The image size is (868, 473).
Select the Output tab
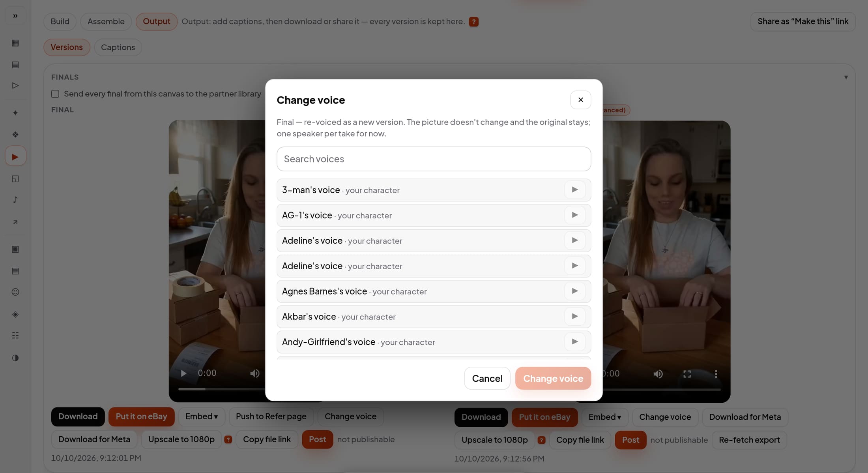[x=156, y=21]
